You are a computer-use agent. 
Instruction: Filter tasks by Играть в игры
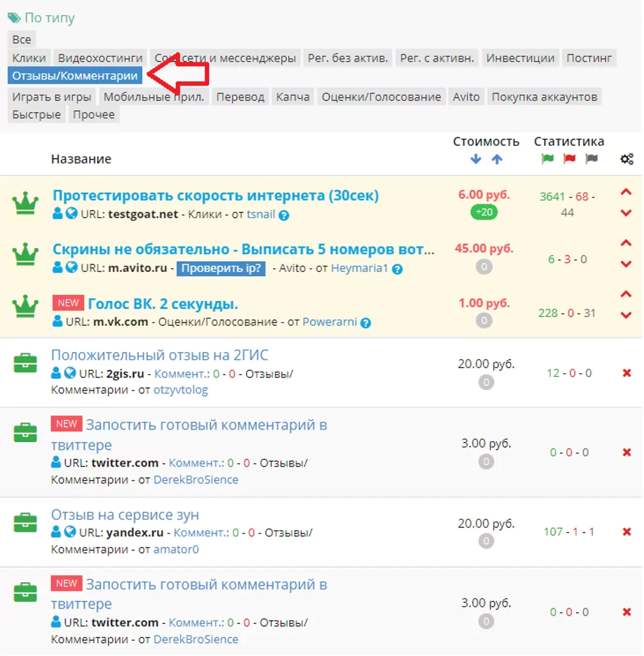click(x=52, y=97)
